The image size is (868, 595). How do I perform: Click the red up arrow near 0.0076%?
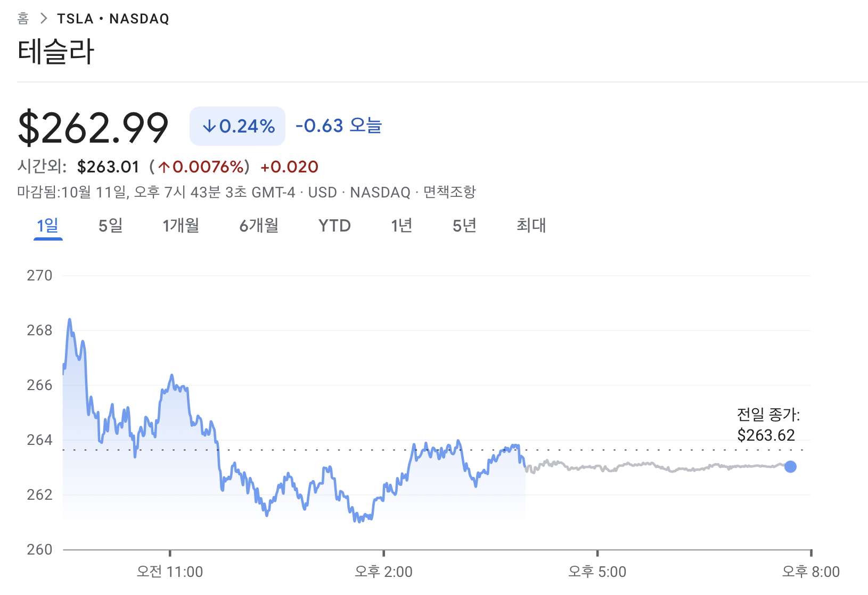pos(163,167)
